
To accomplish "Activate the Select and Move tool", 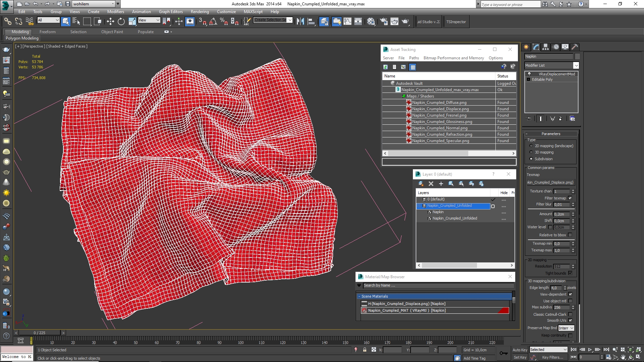I will [x=110, y=21].
